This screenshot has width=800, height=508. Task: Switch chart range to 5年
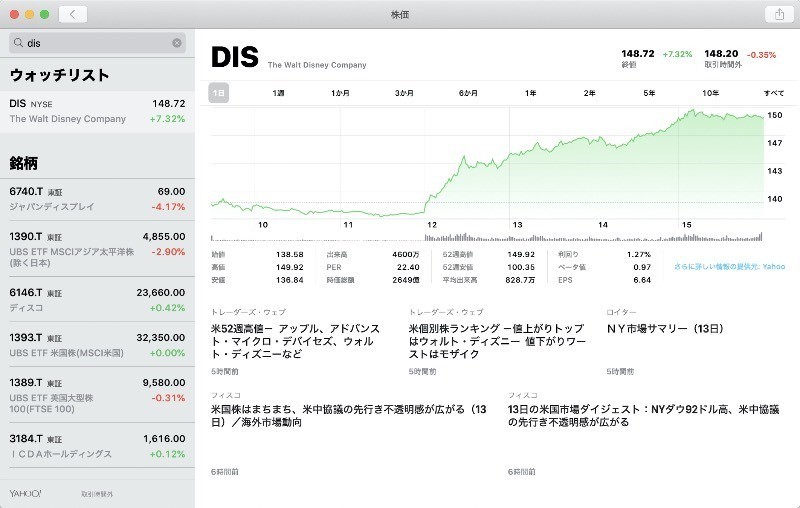pyautogui.click(x=649, y=93)
